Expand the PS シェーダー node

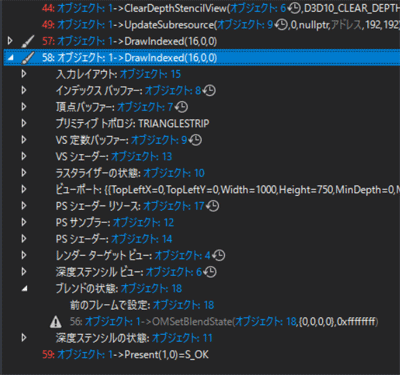24,239
